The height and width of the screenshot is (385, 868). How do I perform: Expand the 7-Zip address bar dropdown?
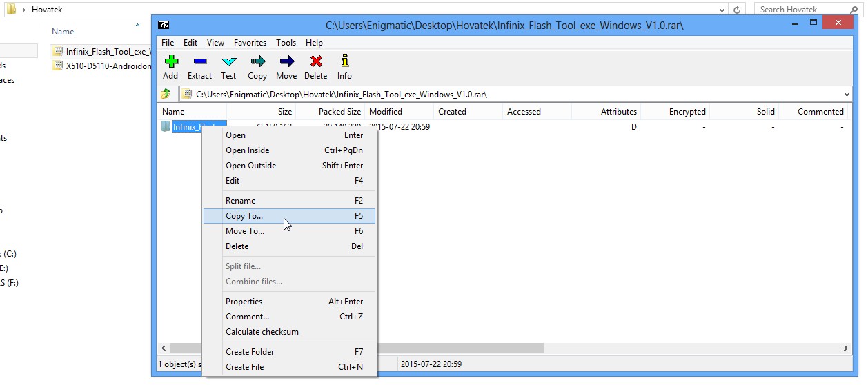click(847, 94)
